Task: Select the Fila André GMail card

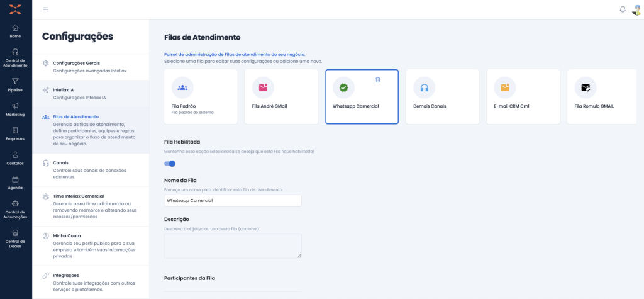Action: tap(281, 96)
